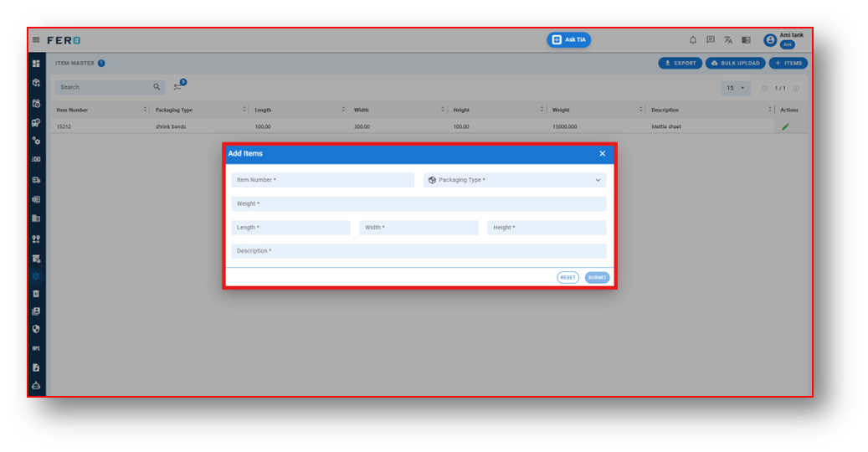Open notifications bell icon
868x452 pixels.
pos(692,40)
